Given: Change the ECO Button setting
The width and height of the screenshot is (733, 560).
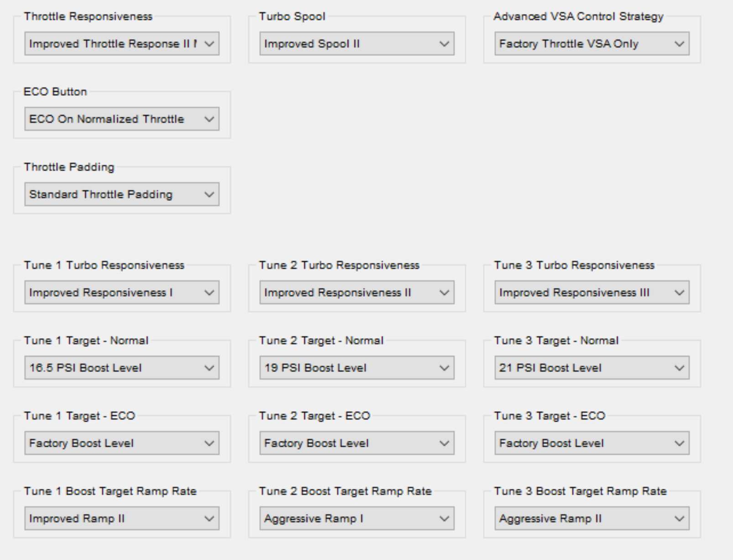Looking at the screenshot, I should click(x=122, y=119).
